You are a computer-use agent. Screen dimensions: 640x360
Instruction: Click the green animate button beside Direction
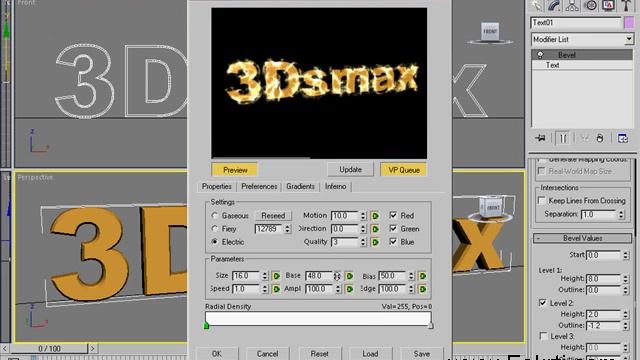375,229
